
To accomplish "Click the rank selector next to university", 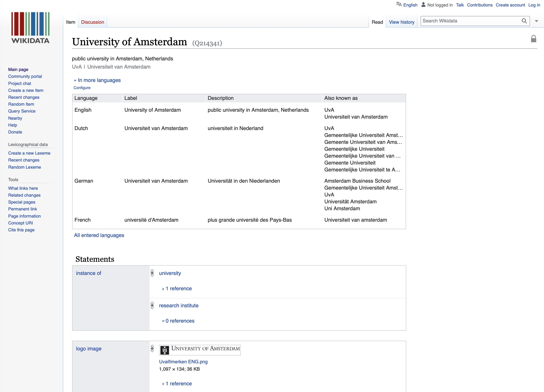I will (152, 273).
